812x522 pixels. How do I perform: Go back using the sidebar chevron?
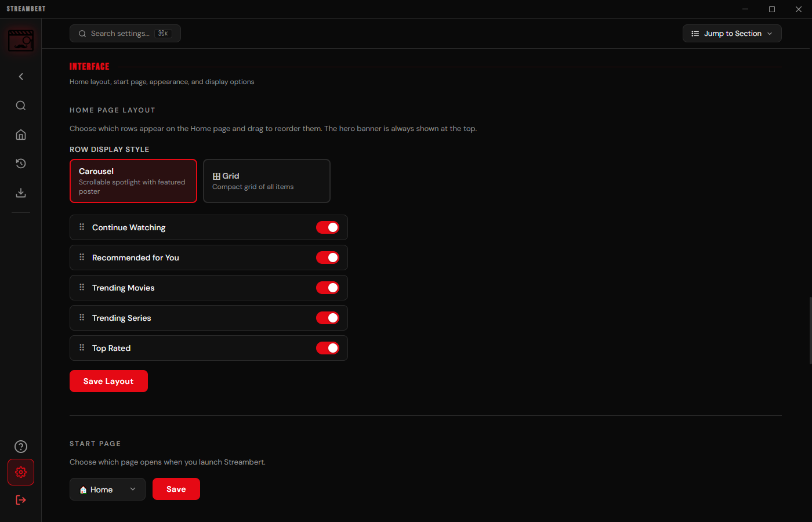click(21, 77)
